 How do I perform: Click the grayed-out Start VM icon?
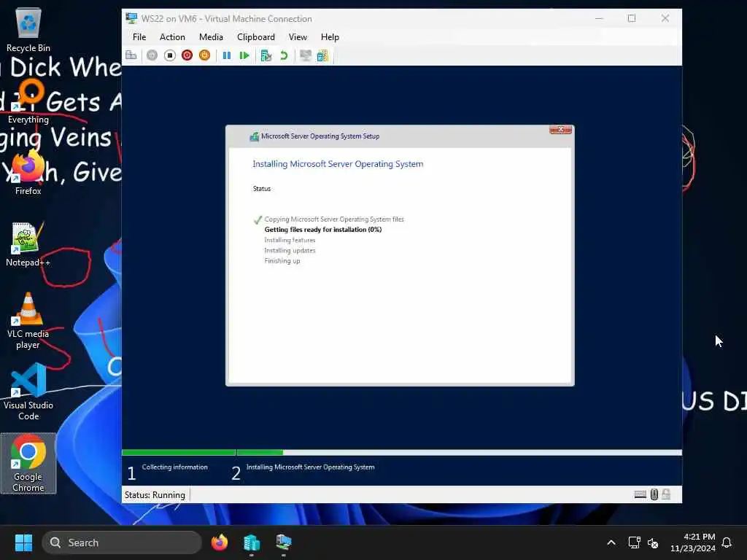click(x=152, y=55)
